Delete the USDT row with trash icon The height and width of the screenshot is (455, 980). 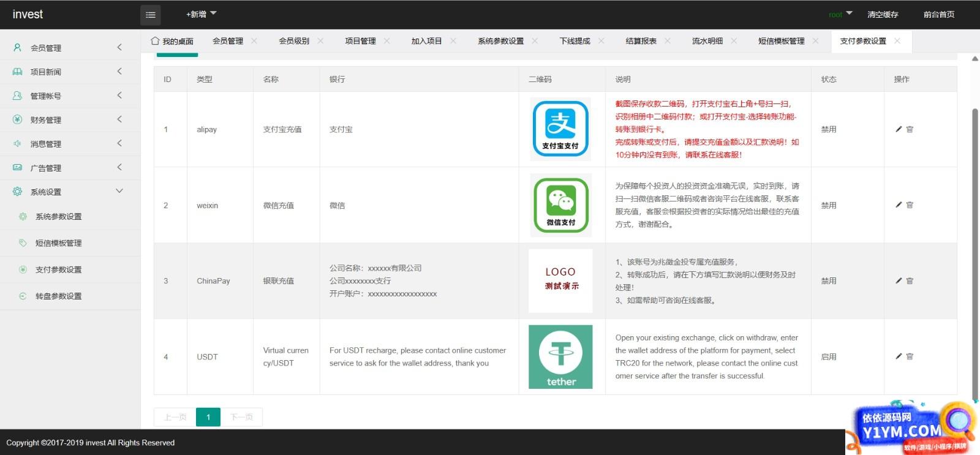click(x=910, y=356)
